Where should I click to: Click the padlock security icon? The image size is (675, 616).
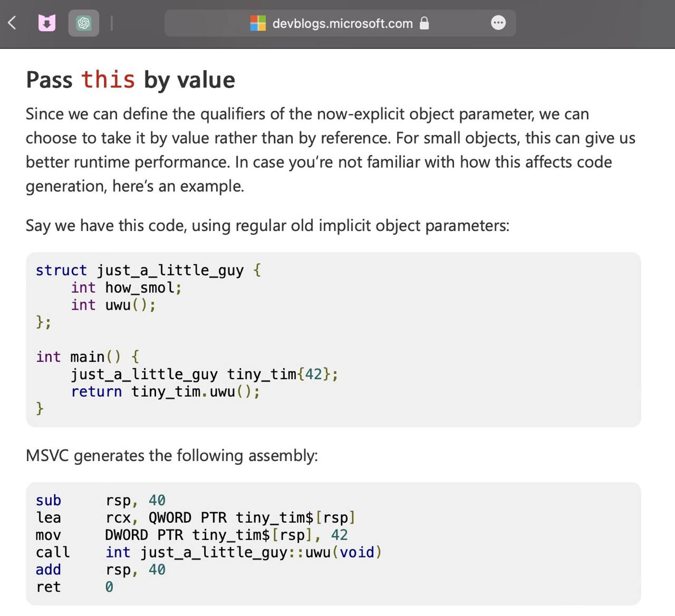(x=424, y=23)
